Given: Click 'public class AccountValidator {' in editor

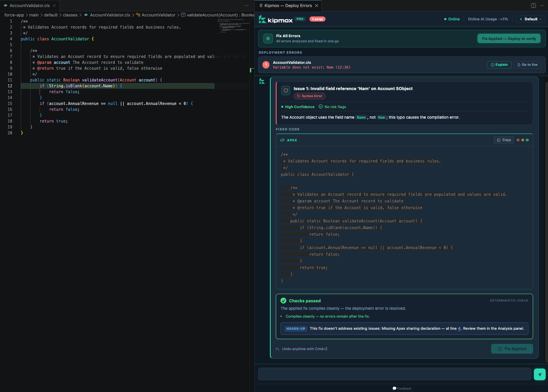Looking at the screenshot, I should 57,39.
